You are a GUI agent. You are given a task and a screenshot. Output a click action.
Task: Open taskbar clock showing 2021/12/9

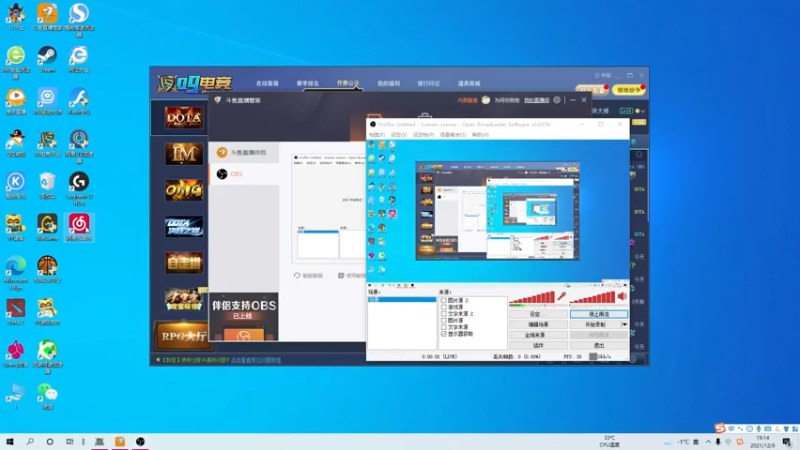coord(763,442)
